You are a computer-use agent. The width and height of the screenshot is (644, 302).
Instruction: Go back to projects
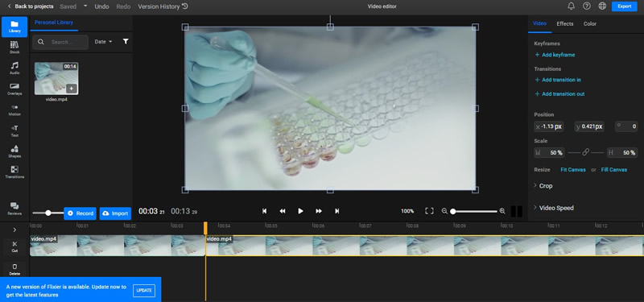tap(31, 6)
